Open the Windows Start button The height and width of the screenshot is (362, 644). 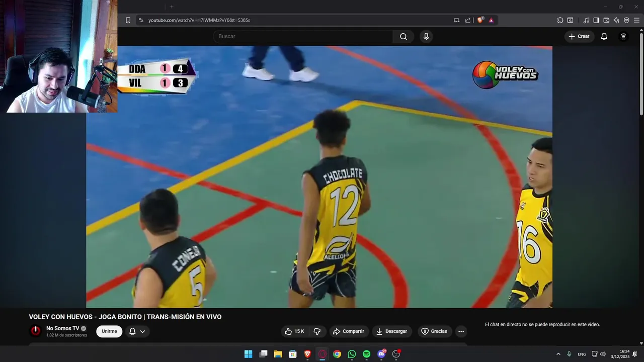[248, 354]
